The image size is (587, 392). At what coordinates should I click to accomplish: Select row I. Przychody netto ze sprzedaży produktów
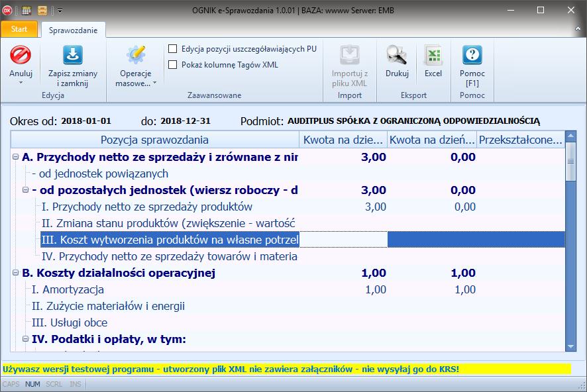click(x=288, y=207)
